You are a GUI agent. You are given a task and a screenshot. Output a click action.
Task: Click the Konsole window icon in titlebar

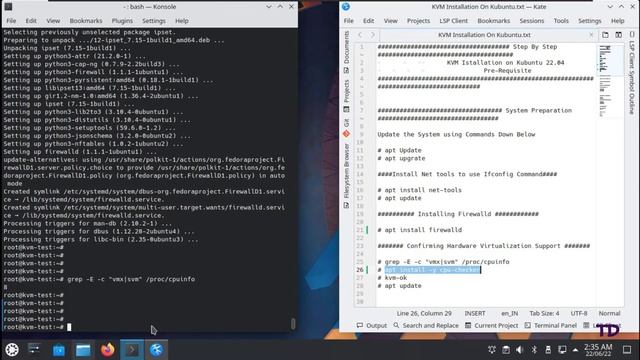click(x=8, y=7)
